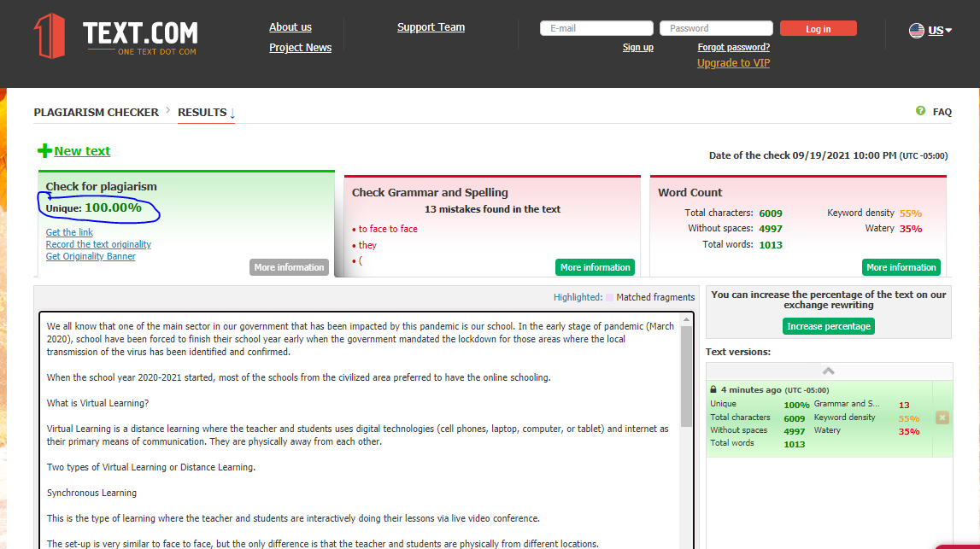This screenshot has height=549, width=980.
Task: Click the 'What is Virtual Learning?' line
Action: pyautogui.click(x=98, y=404)
